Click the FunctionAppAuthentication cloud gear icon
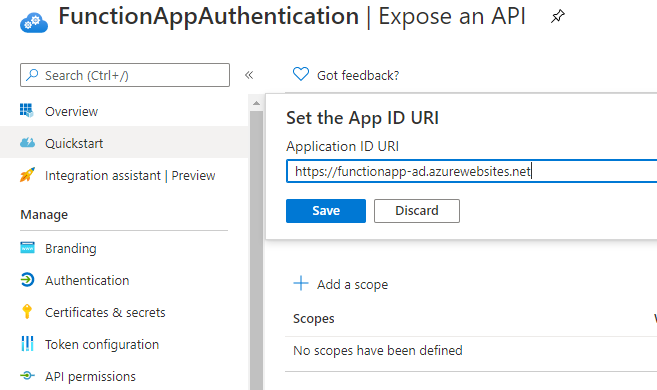 coord(34,22)
